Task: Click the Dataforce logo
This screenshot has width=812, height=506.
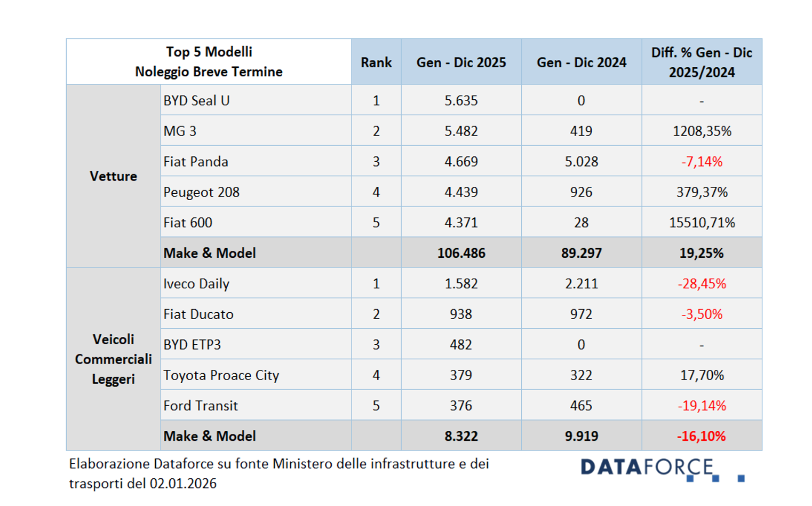Action: pos(662,469)
